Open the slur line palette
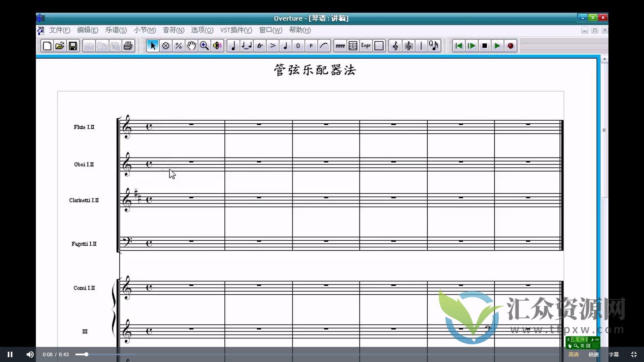 (x=324, y=46)
